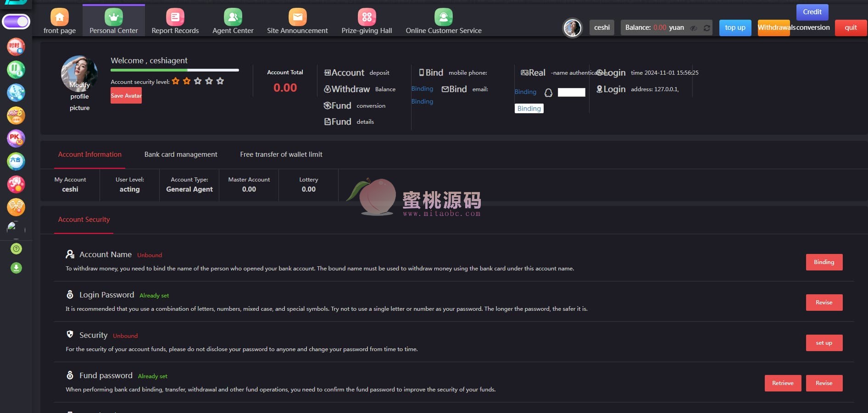
Task: Retrieve the Fund password
Action: pos(783,383)
